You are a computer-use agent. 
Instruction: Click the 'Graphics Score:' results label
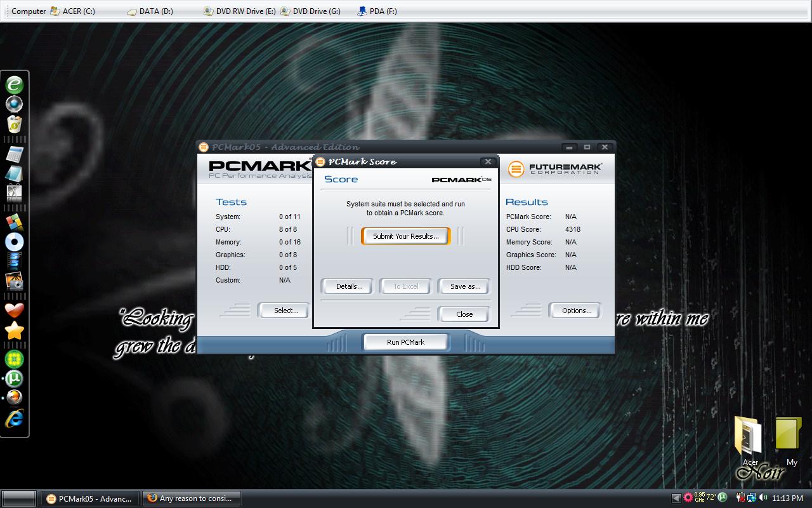pos(531,255)
